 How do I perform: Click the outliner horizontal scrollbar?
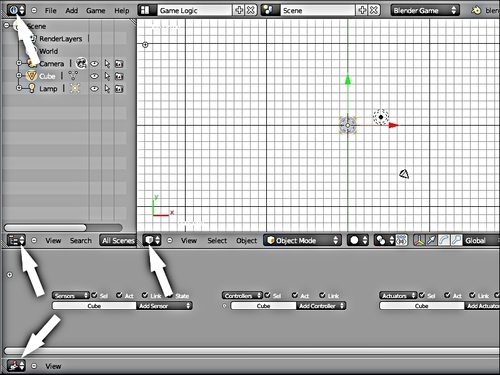click(x=45, y=227)
